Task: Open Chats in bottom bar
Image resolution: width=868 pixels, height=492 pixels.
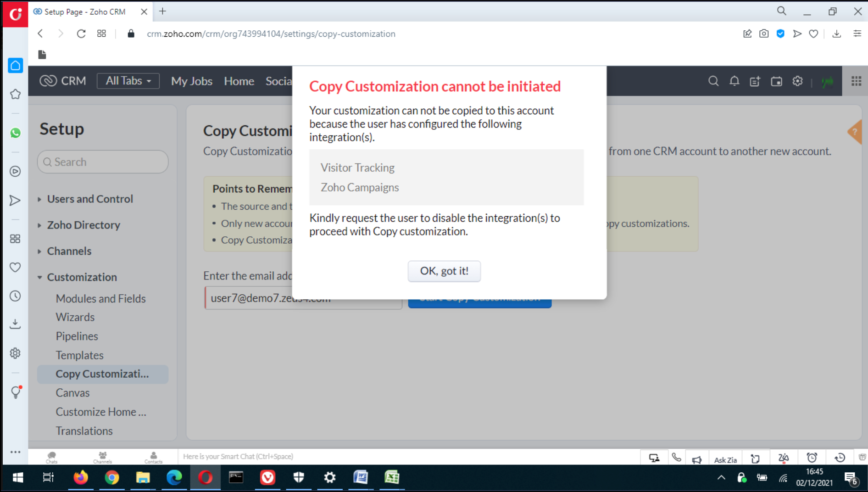Action: (52, 457)
